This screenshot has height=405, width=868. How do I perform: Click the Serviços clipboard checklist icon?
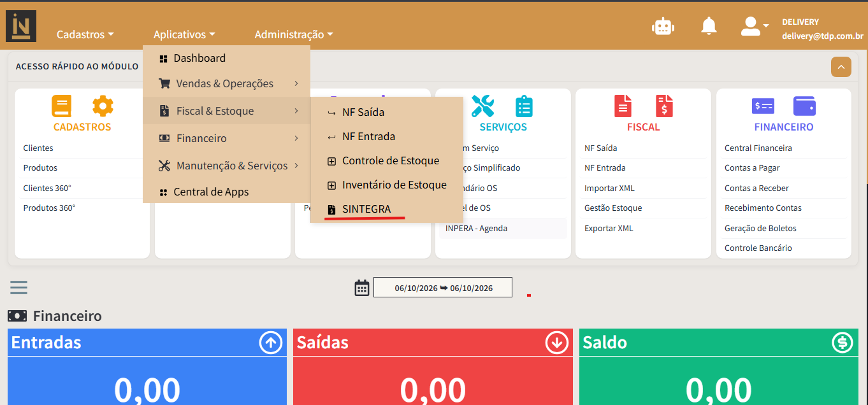click(524, 106)
